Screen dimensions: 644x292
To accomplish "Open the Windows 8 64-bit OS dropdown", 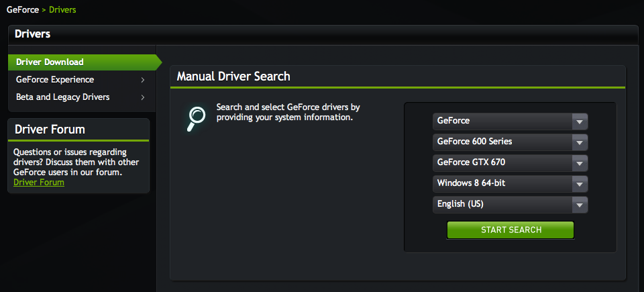I will coord(510,183).
